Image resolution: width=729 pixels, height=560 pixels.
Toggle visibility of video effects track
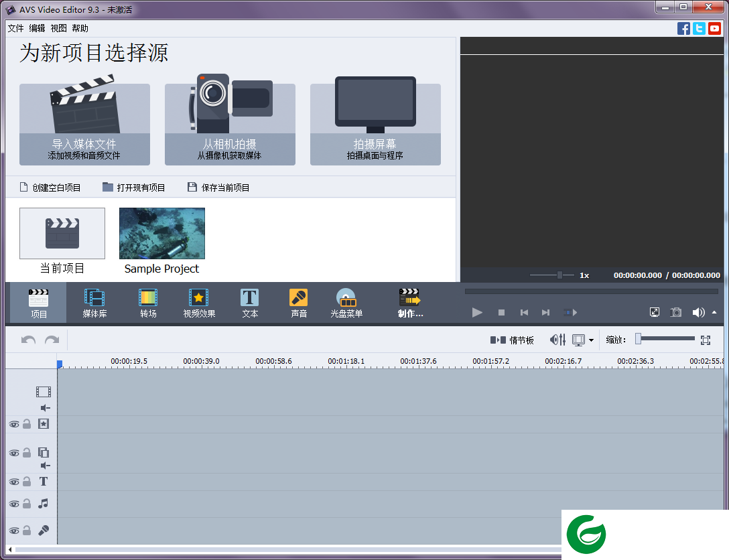click(14, 424)
